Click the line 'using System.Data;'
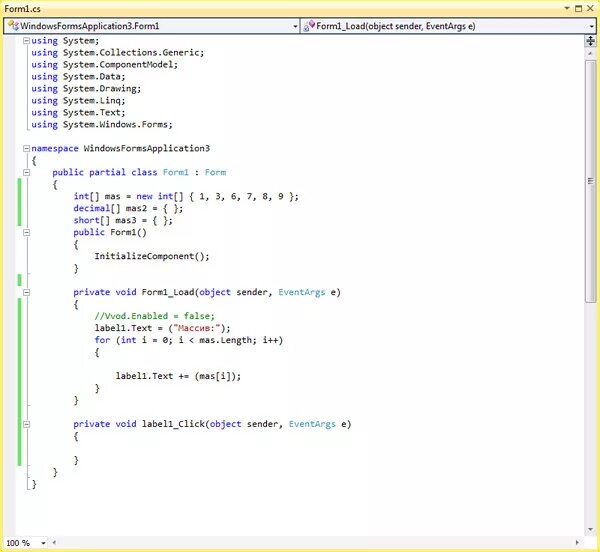Screen dimensions: 600x552 tap(78, 77)
